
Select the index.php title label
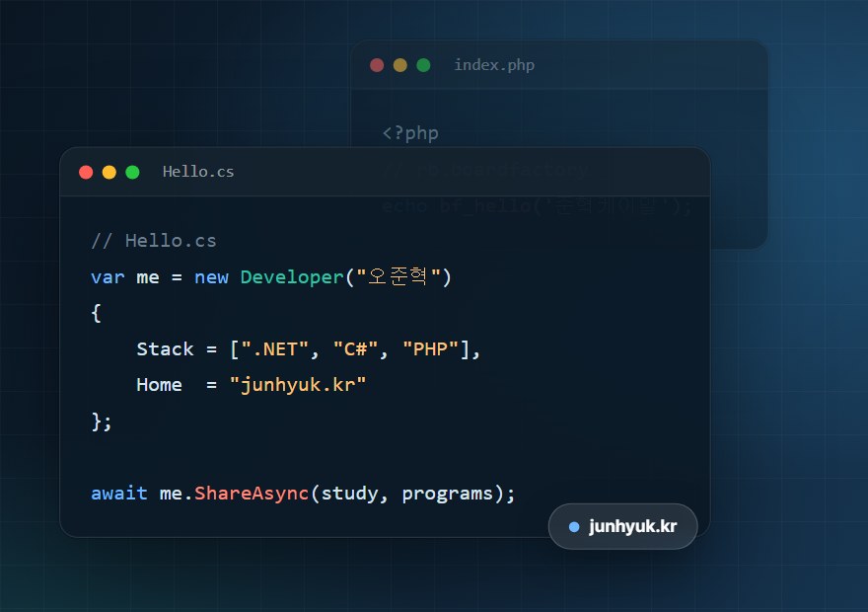tap(494, 65)
